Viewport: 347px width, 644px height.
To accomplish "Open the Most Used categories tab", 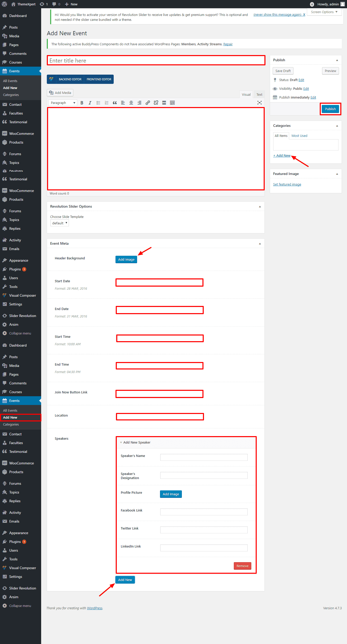I will coord(299,136).
